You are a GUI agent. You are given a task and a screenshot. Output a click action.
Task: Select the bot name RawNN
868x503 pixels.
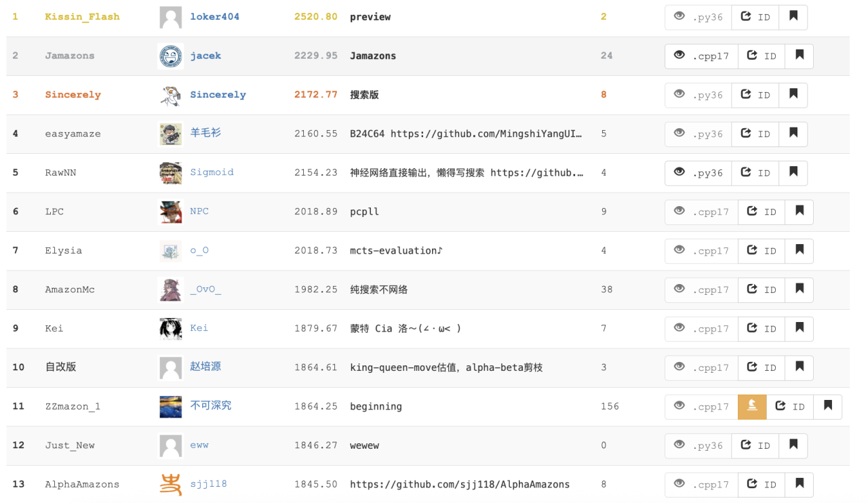(60, 173)
